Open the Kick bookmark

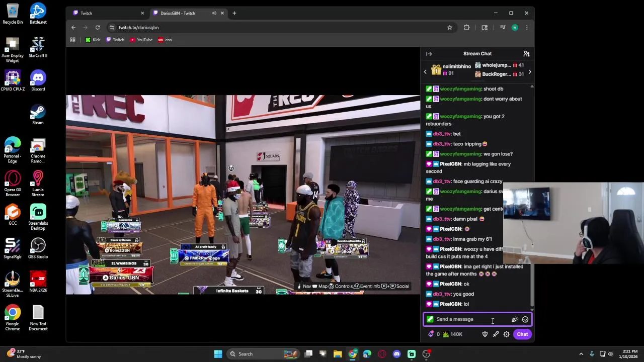pos(93,40)
